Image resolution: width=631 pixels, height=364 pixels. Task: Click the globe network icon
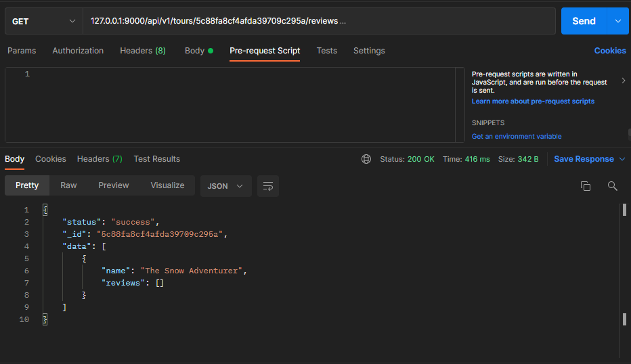pos(366,159)
